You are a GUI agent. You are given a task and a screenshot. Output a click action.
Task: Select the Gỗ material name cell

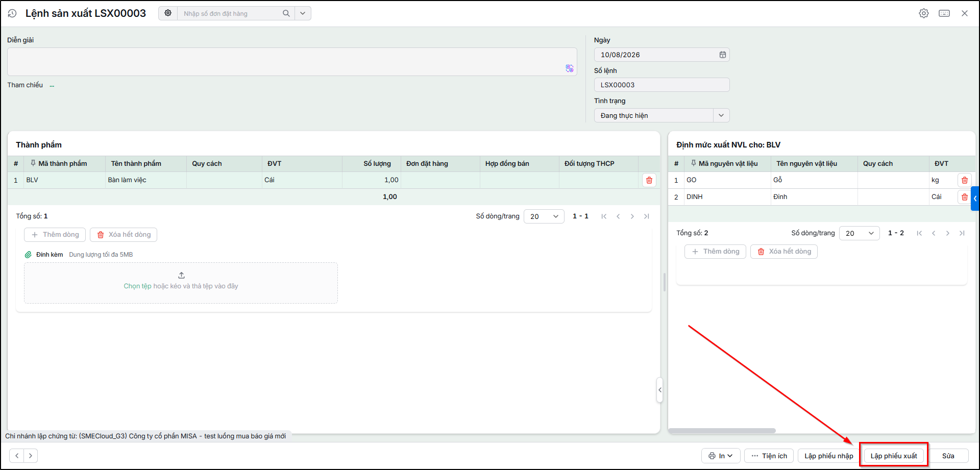coord(814,180)
